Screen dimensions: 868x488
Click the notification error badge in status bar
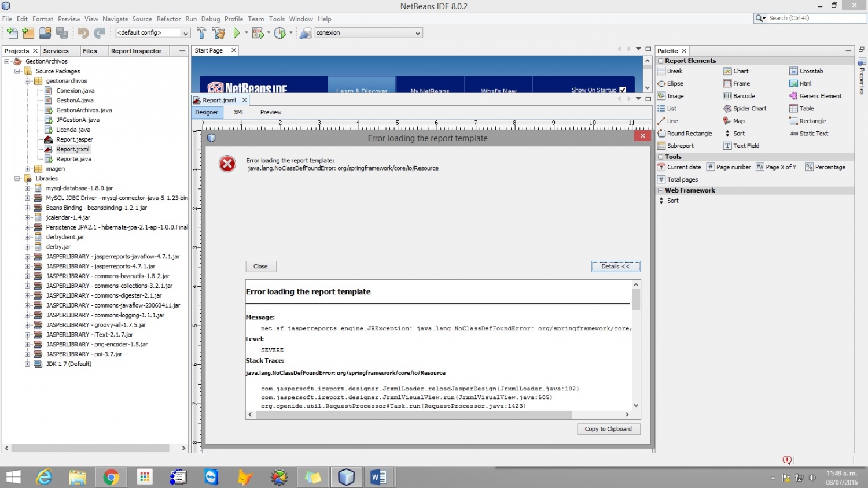point(787,460)
